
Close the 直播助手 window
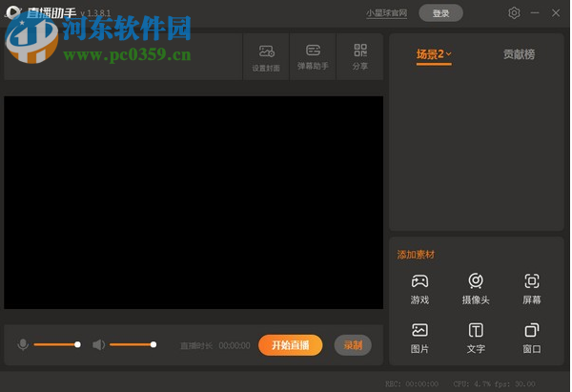[556, 13]
